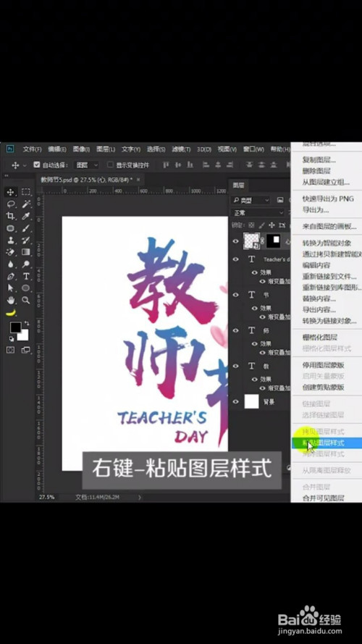Select the Eraser tool

tap(11, 252)
